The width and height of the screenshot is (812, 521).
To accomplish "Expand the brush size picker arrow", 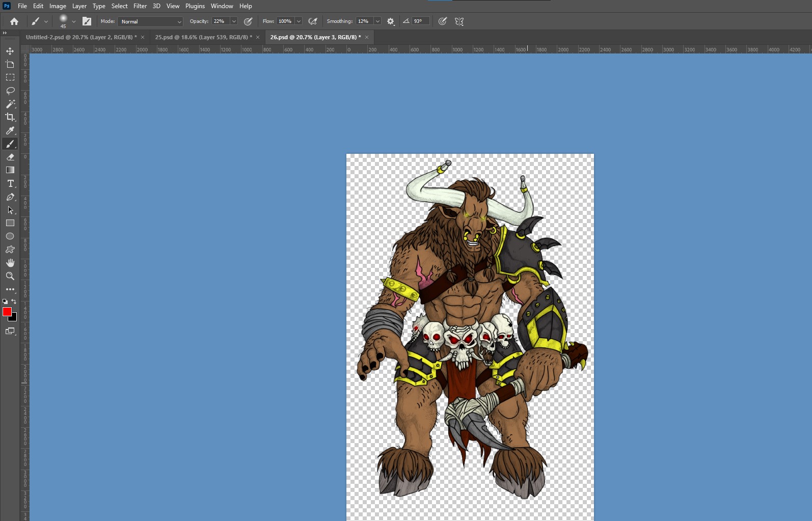I will 74,21.
